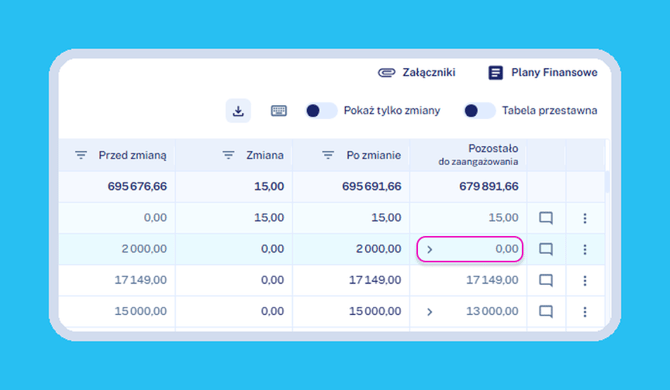Image resolution: width=670 pixels, height=390 pixels.
Task: Click the 13 000,00 remaining value
Action: point(492,311)
